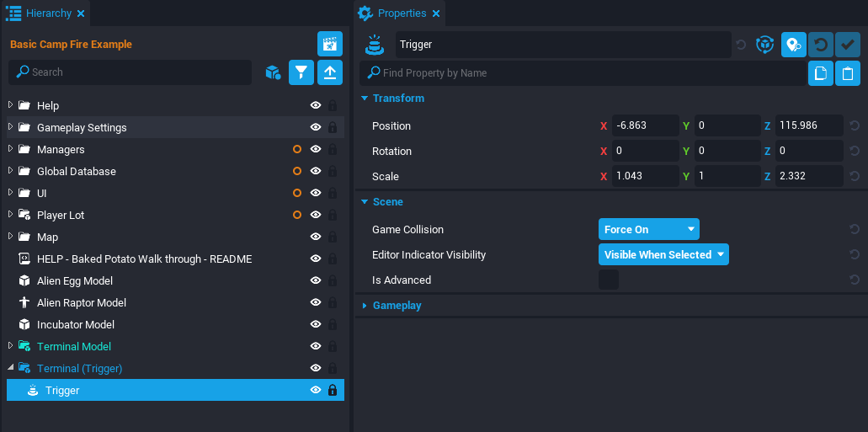Click the collapse-all upload arrow icon
The width and height of the screenshot is (868, 432).
[x=330, y=72]
